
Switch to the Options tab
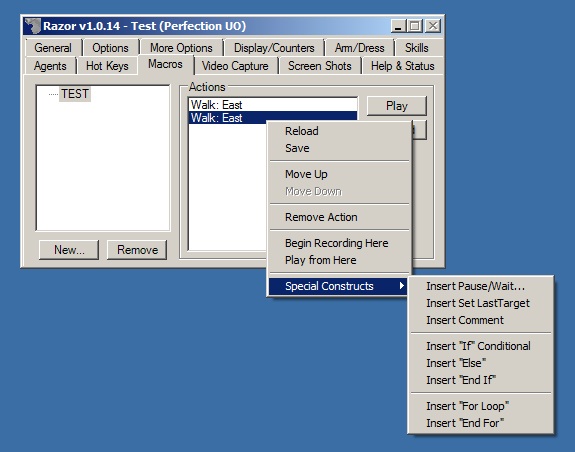click(x=110, y=48)
